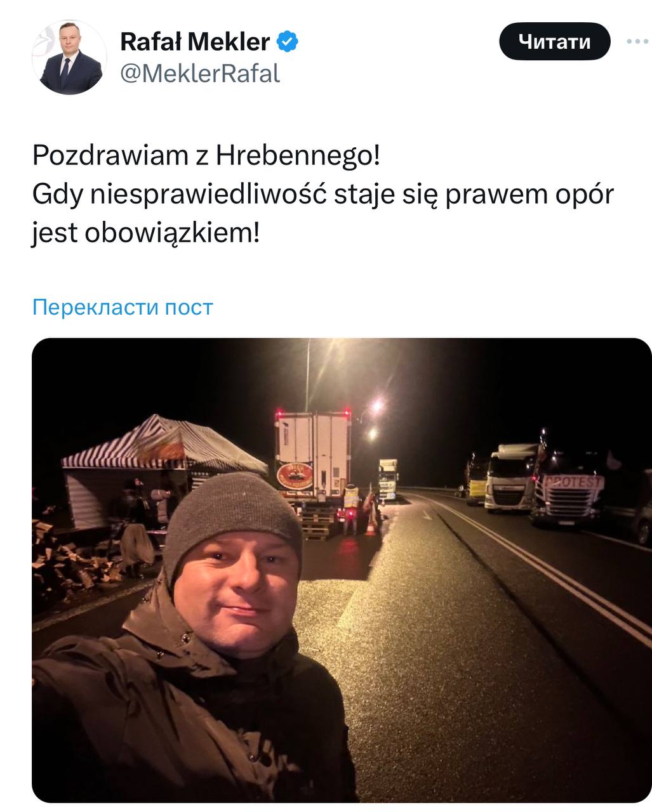This screenshot has width=652, height=812.
Task: Open the three-dot more options menu
Action: click(x=637, y=41)
